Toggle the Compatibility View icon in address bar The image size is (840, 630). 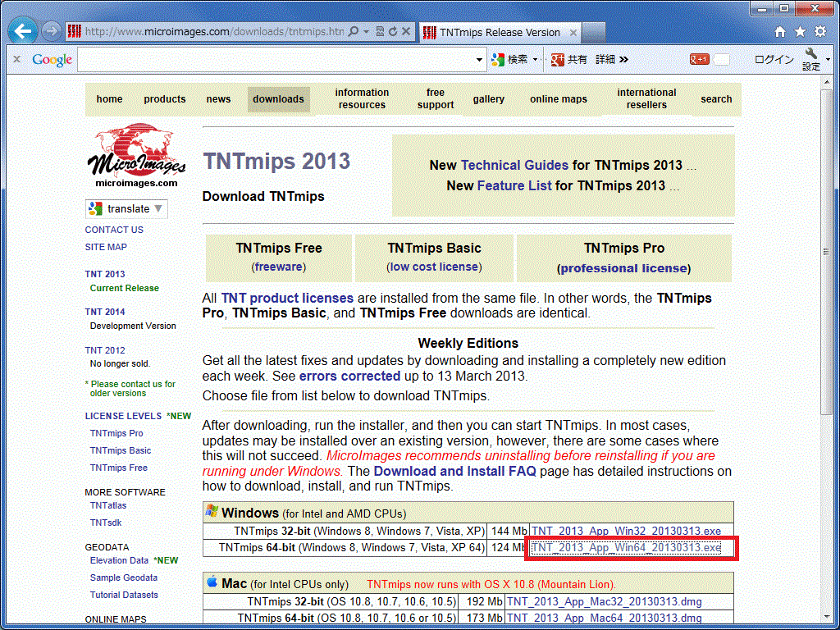[x=381, y=32]
